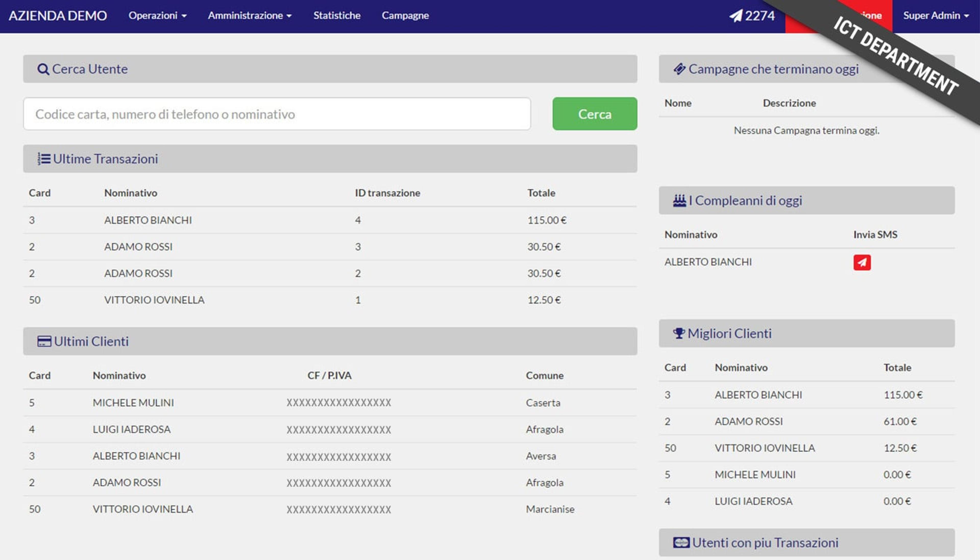Viewport: 980px width, 560px height.
Task: Click the Descrizione column header
Action: [789, 103]
